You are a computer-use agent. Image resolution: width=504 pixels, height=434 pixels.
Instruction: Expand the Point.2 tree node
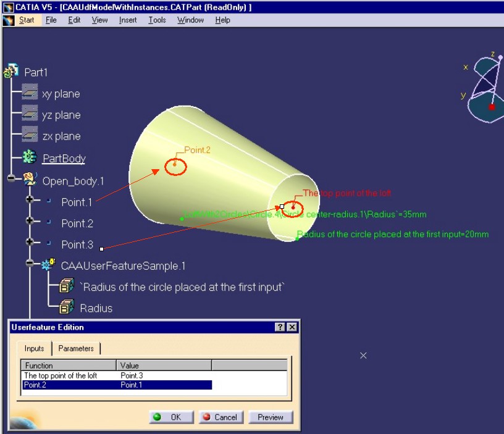coord(30,220)
